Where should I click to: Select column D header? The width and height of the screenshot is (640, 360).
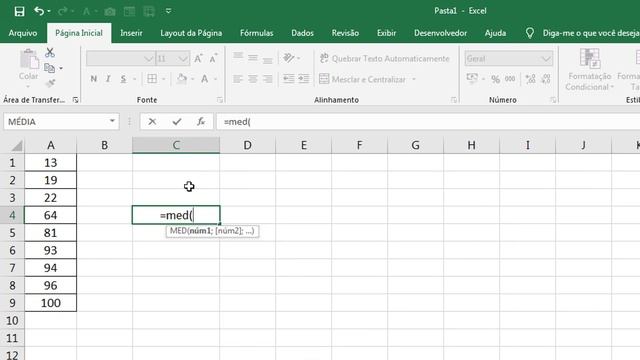pos(247,145)
